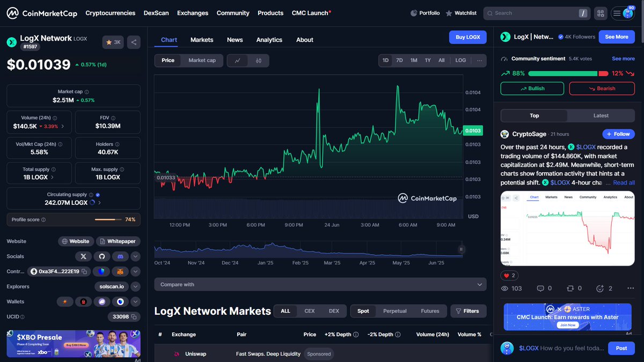Click the Buy LOGX button
Image resolution: width=644 pixels, height=362 pixels.
(x=468, y=37)
